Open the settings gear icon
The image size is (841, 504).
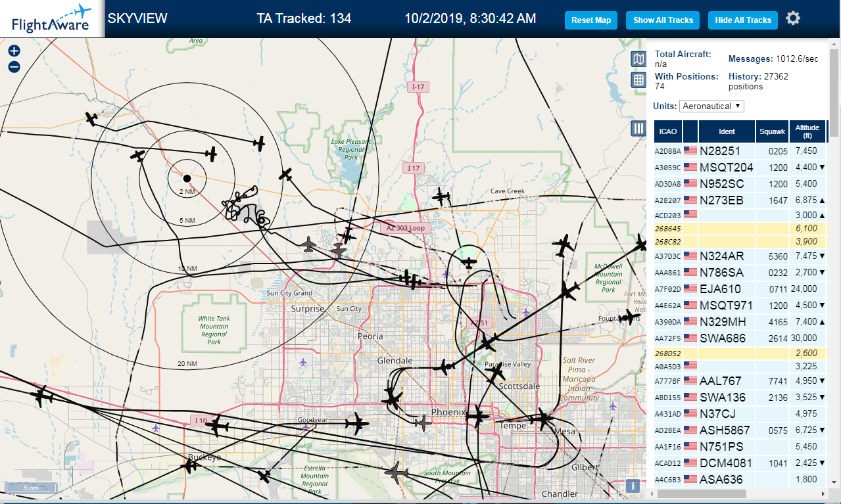coord(793,18)
